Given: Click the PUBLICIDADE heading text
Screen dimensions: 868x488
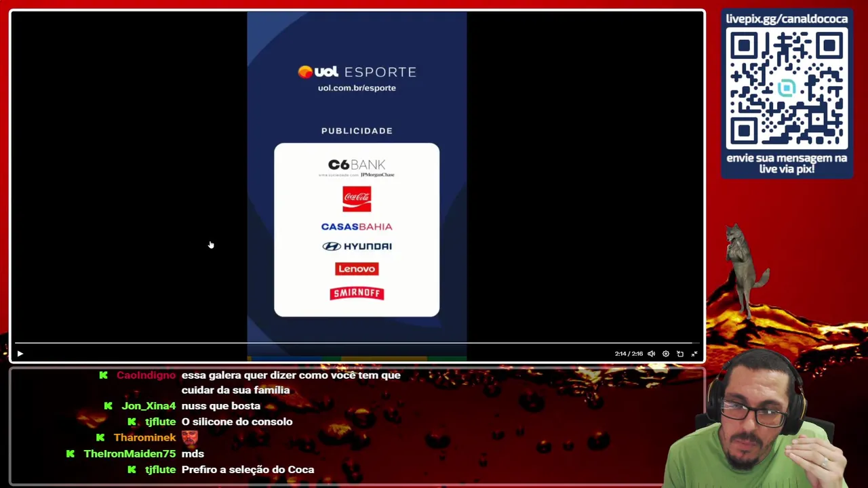Looking at the screenshot, I should (357, 131).
